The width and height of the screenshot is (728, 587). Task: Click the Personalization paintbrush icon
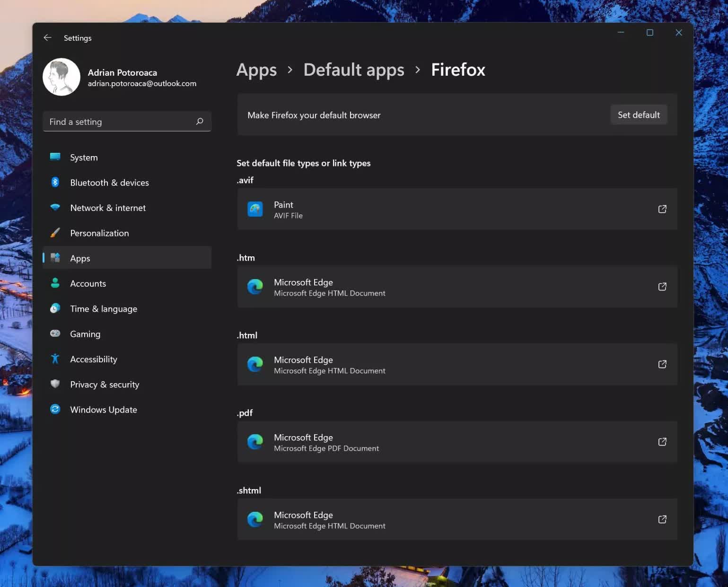click(x=55, y=233)
